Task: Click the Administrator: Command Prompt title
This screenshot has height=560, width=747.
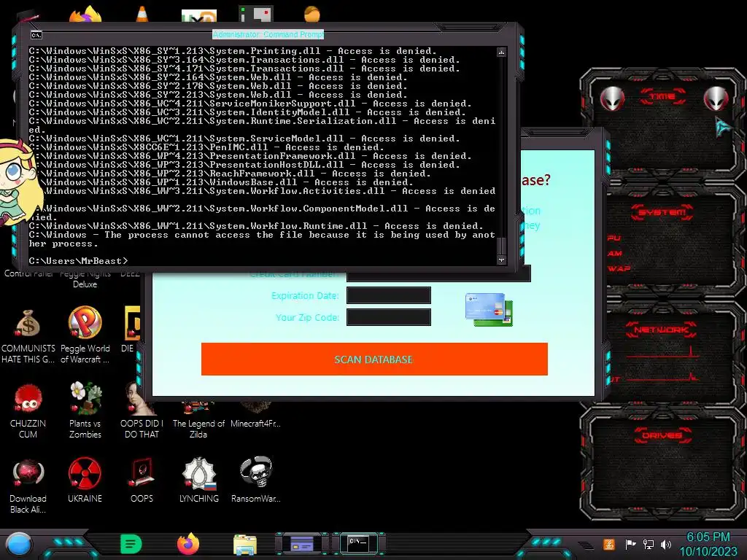Action: pos(268,34)
